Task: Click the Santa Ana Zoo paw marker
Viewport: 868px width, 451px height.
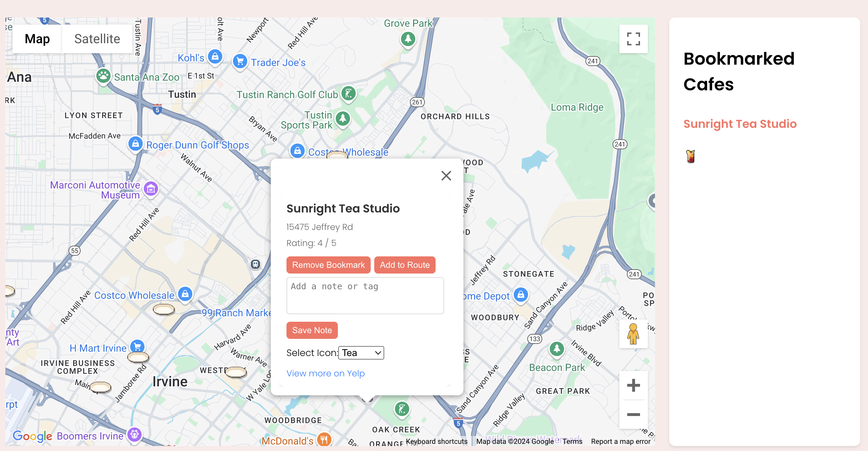Action: coord(103,76)
